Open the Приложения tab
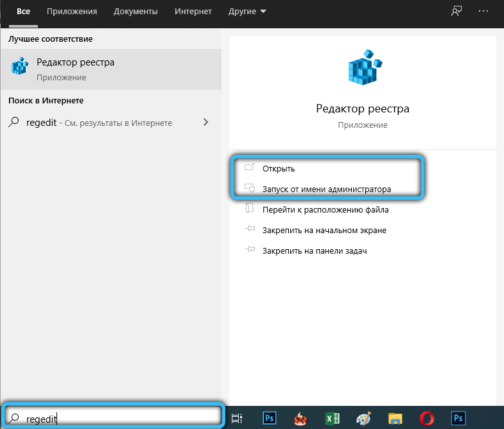Image resolution: width=504 pixels, height=429 pixels. coord(72,12)
